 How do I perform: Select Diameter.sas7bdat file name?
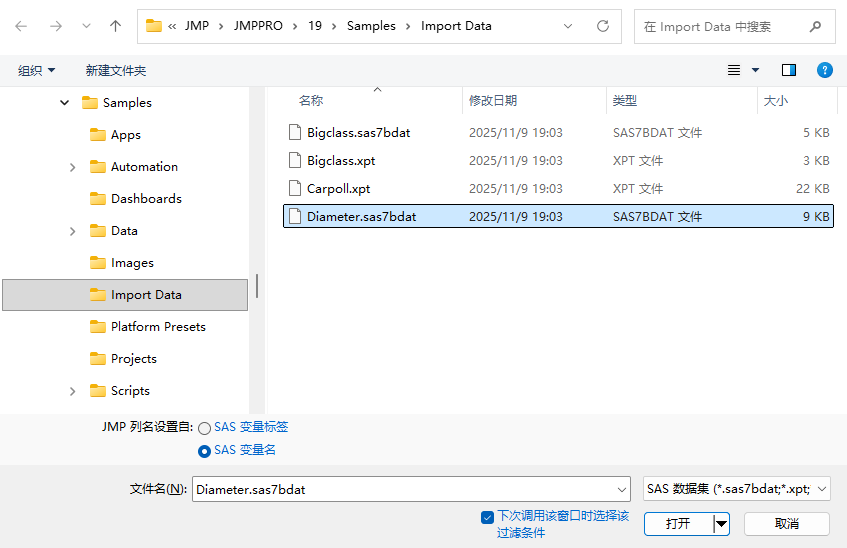(361, 217)
